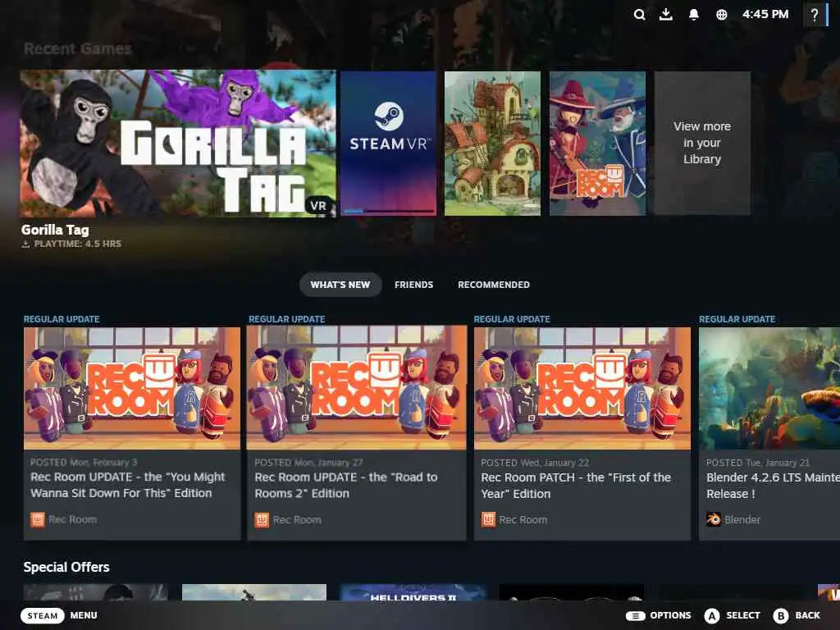
Task: Click POSTED Tue, January 21 date
Action: 757,463
